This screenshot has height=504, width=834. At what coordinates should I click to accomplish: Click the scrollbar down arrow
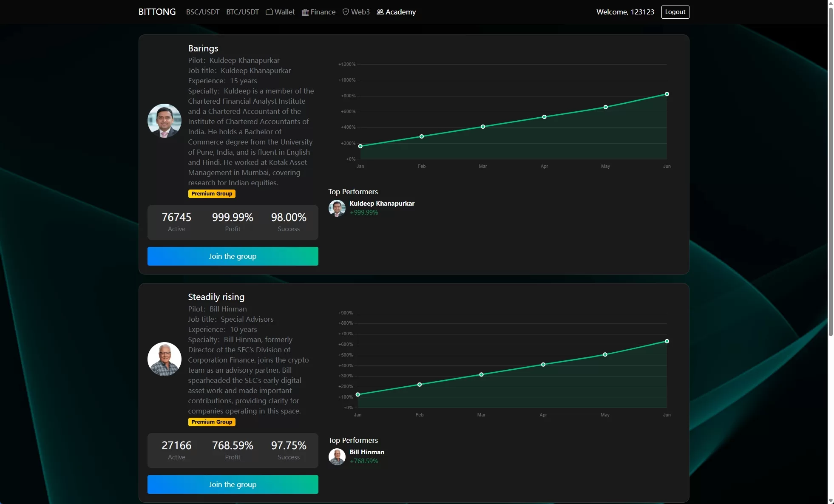point(831,501)
